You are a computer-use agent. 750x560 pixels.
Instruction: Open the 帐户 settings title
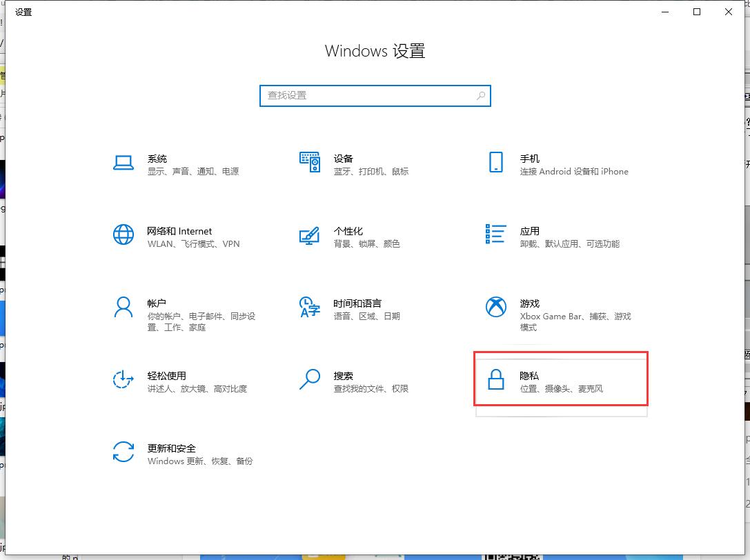coord(157,303)
